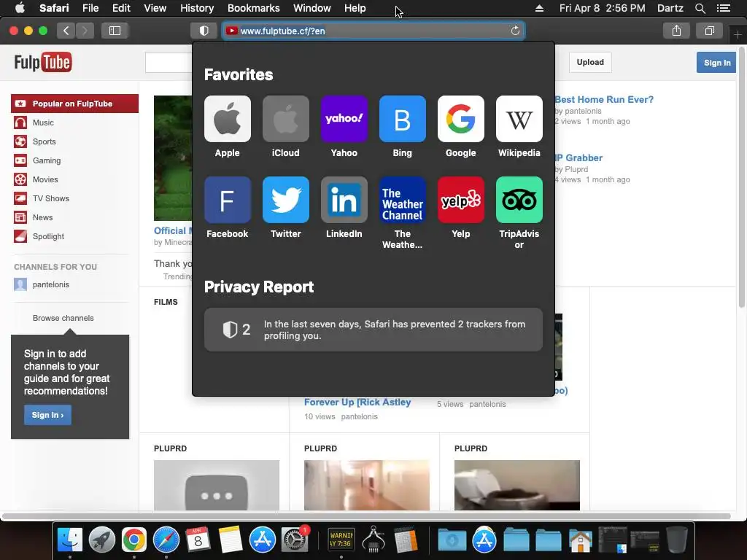Open Best Home Run Ever? video link
Image resolution: width=747 pixels, height=560 pixels.
tap(604, 99)
